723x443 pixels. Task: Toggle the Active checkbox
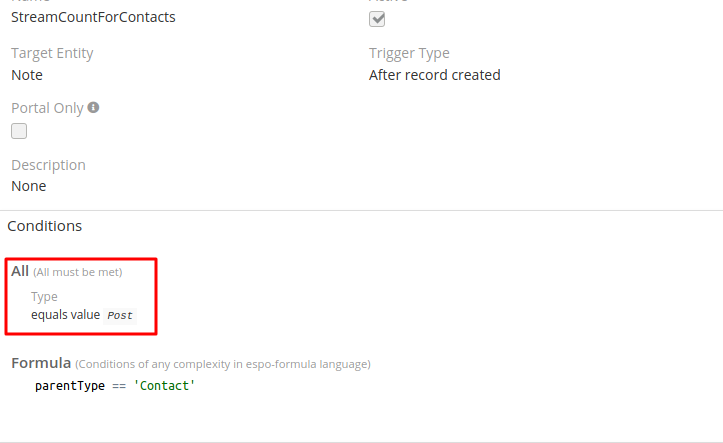pos(377,19)
